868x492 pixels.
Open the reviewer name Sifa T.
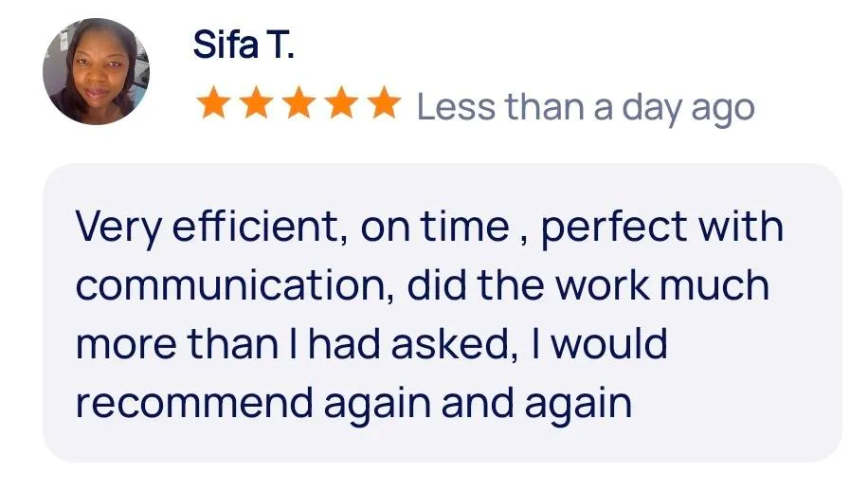pyautogui.click(x=244, y=45)
